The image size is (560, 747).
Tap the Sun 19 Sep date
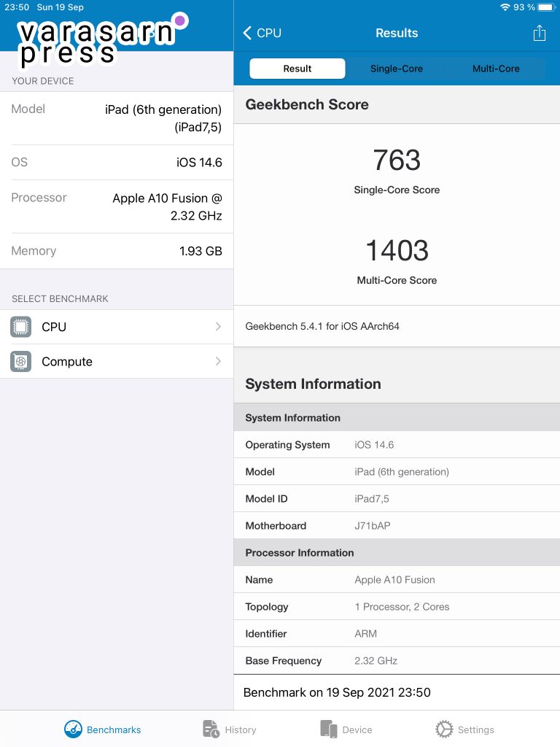[60, 7]
